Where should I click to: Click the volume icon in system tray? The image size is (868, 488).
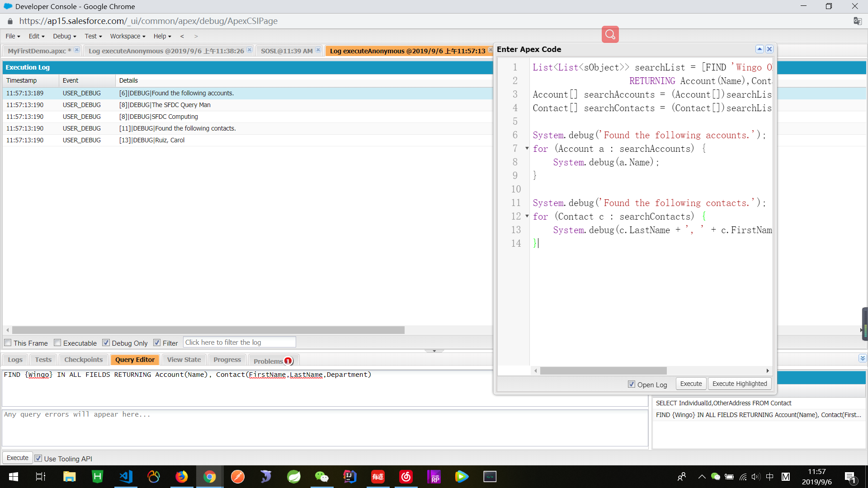pos(756,477)
